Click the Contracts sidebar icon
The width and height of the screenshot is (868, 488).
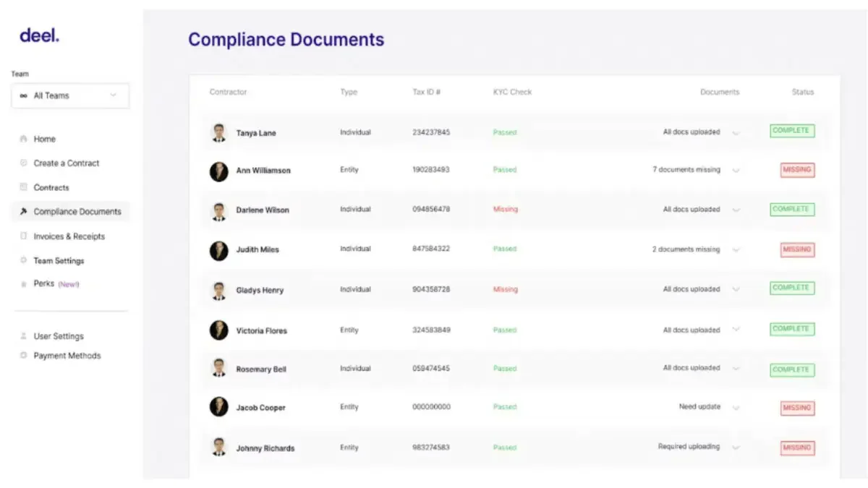[24, 187]
